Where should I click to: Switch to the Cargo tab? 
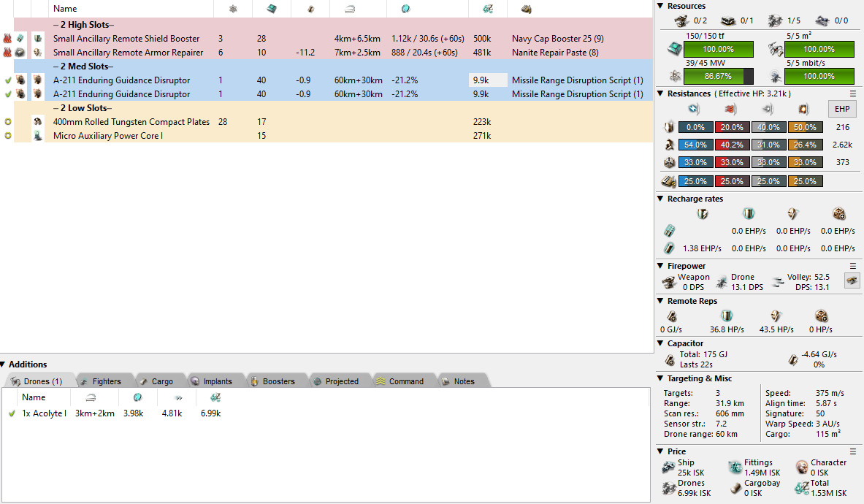pyautogui.click(x=156, y=381)
